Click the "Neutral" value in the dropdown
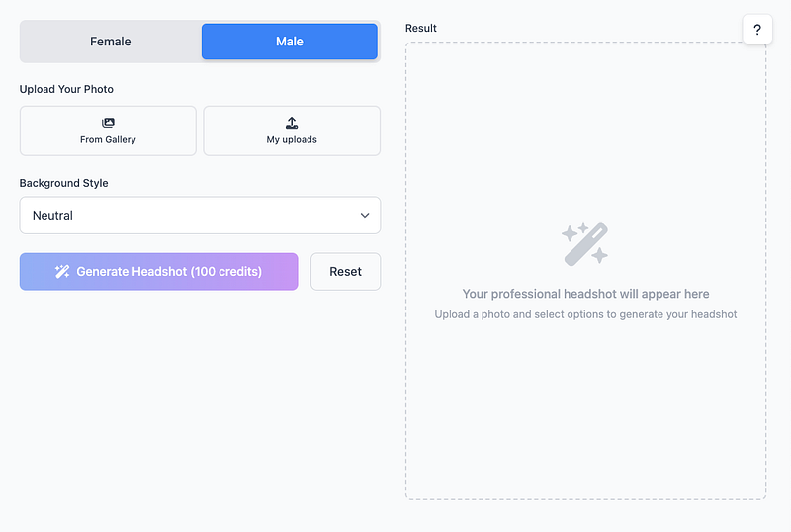This screenshot has width=791, height=532. pyautogui.click(x=53, y=216)
